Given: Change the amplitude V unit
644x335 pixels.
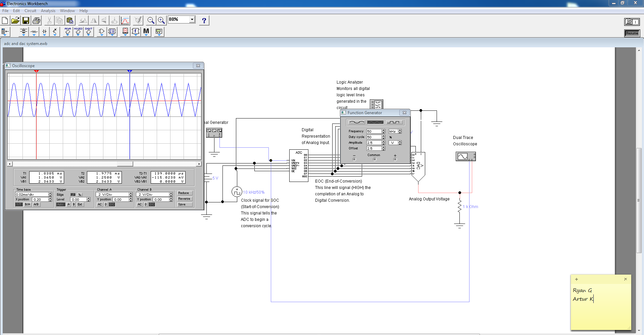Looking at the screenshot, I should point(395,143).
